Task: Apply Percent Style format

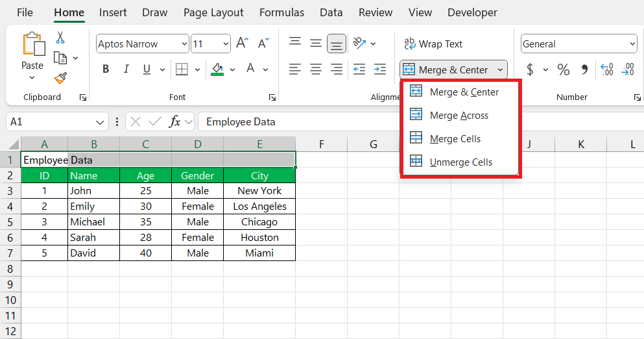Action: pyautogui.click(x=564, y=69)
